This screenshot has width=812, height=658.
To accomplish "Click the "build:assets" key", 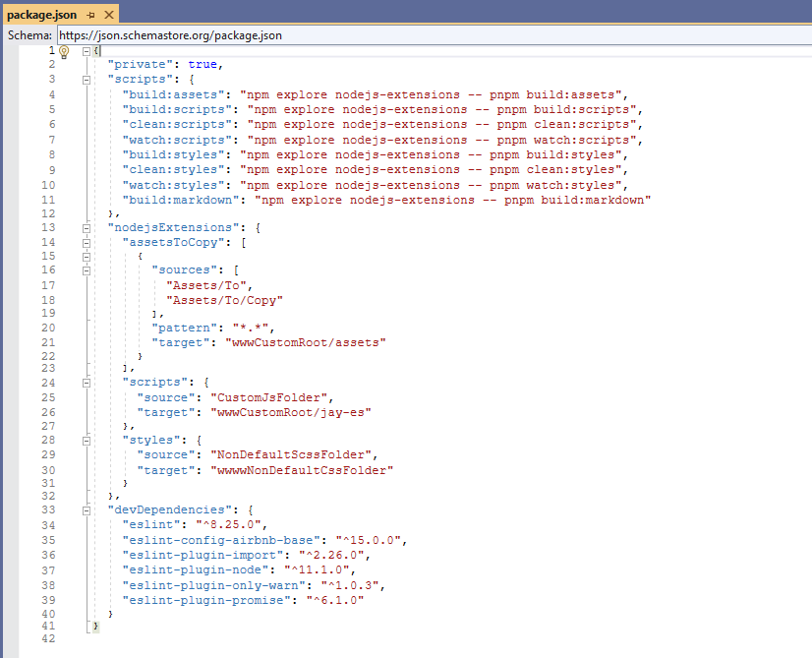I will pos(177,94).
